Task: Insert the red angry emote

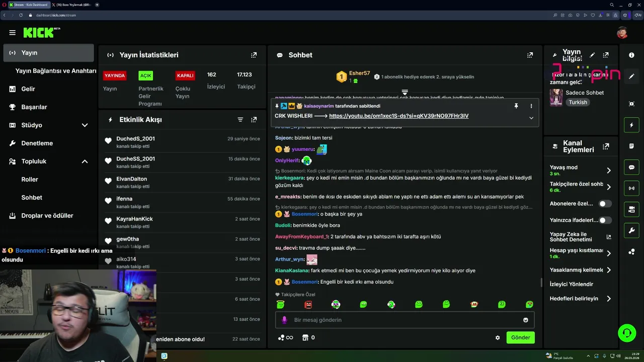Action: 308,304
